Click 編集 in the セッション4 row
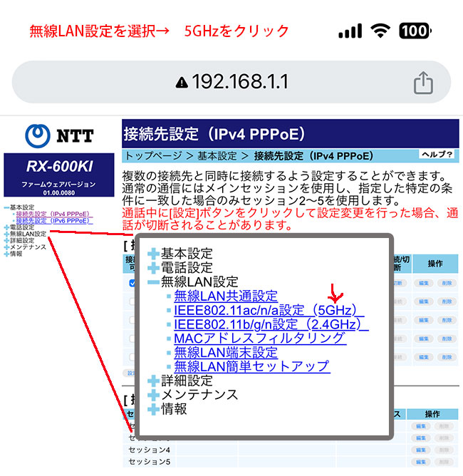Image resolution: width=463 pixels, height=476 pixels. 420,450
